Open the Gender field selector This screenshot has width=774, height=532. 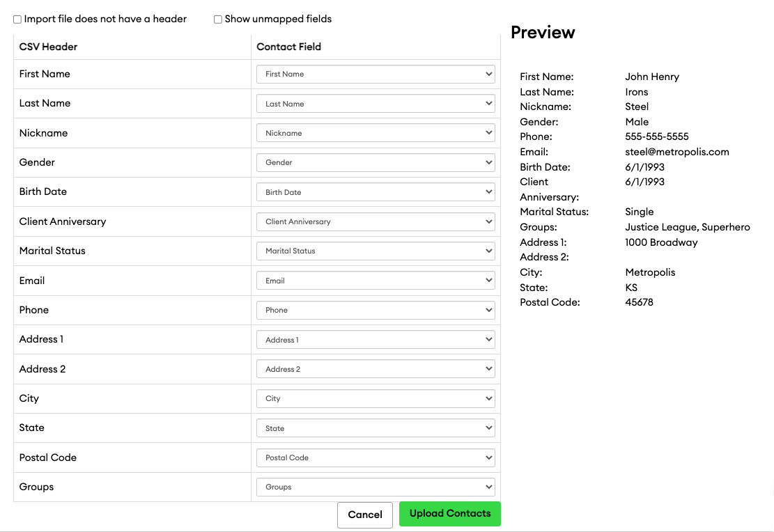376,162
